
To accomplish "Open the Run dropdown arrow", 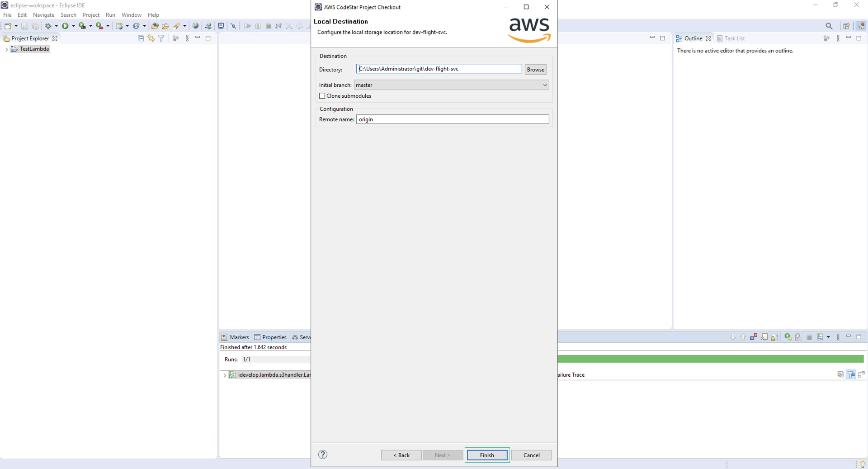I will pyautogui.click(x=73, y=26).
